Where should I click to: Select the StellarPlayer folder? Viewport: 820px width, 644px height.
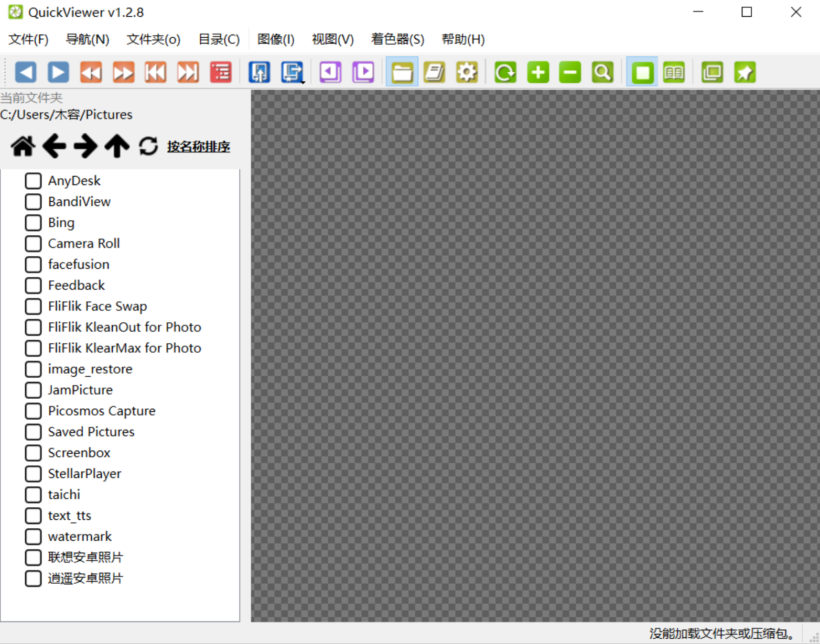(84, 474)
